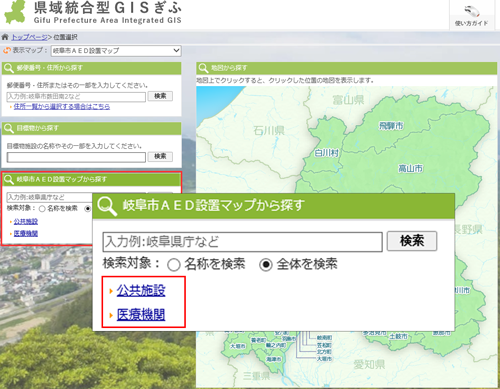Click the orange refresh icon beside 表示マップ
Image resolution: width=500 pixels, height=389 pixels.
7,51
